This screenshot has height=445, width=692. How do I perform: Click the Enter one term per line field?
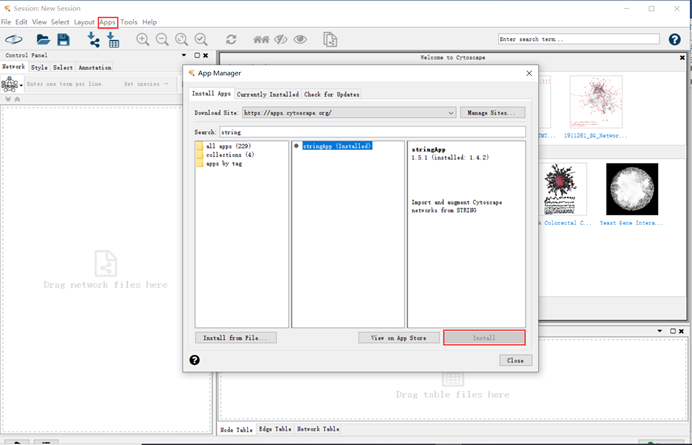(x=65, y=84)
